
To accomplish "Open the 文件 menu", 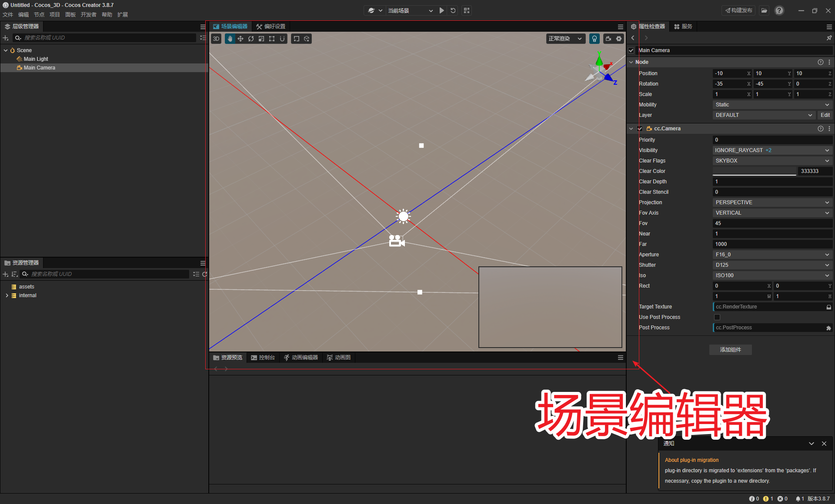I will tap(8, 15).
